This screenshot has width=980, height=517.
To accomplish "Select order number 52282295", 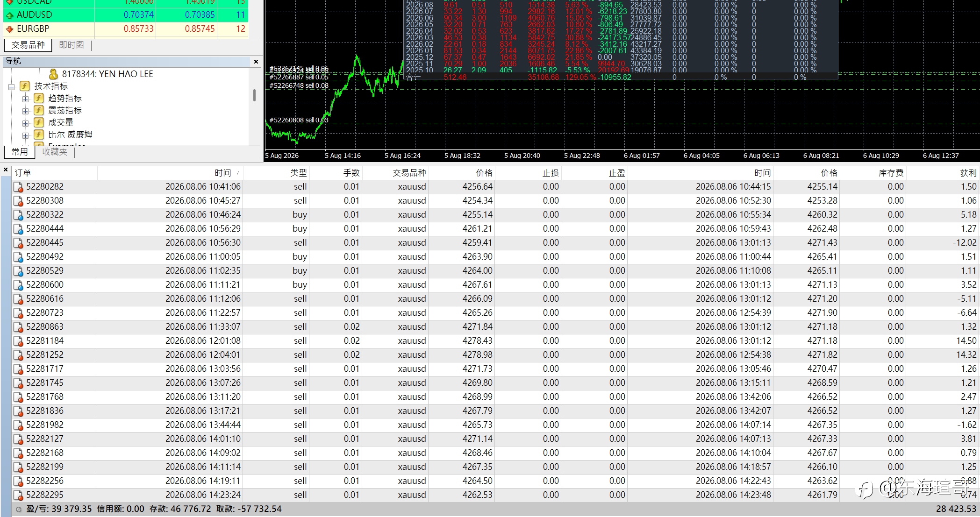I will tap(45, 495).
